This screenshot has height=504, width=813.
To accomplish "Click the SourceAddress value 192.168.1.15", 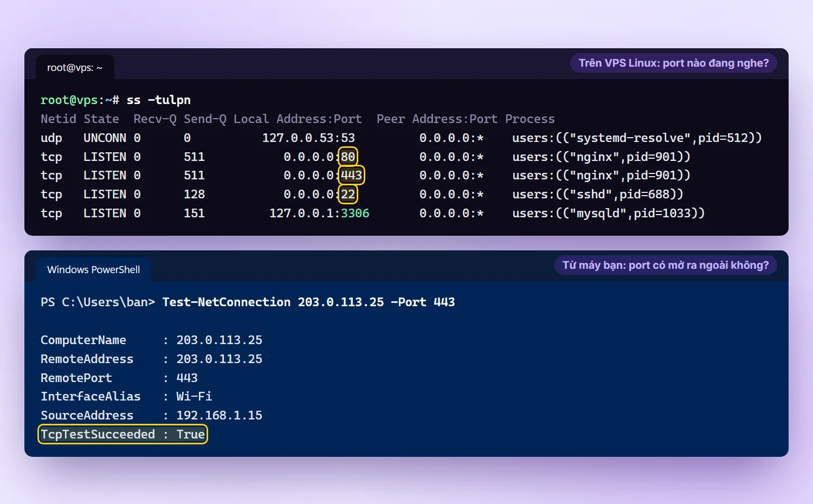I will [219, 415].
